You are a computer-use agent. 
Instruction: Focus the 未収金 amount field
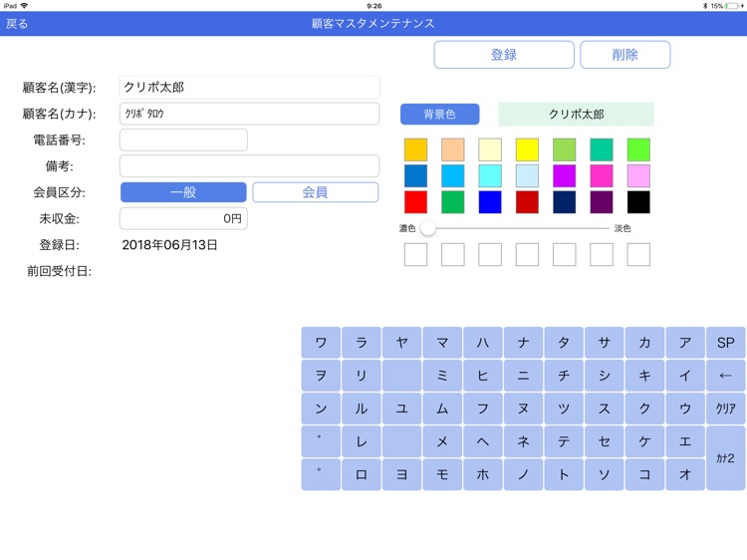coord(183,218)
